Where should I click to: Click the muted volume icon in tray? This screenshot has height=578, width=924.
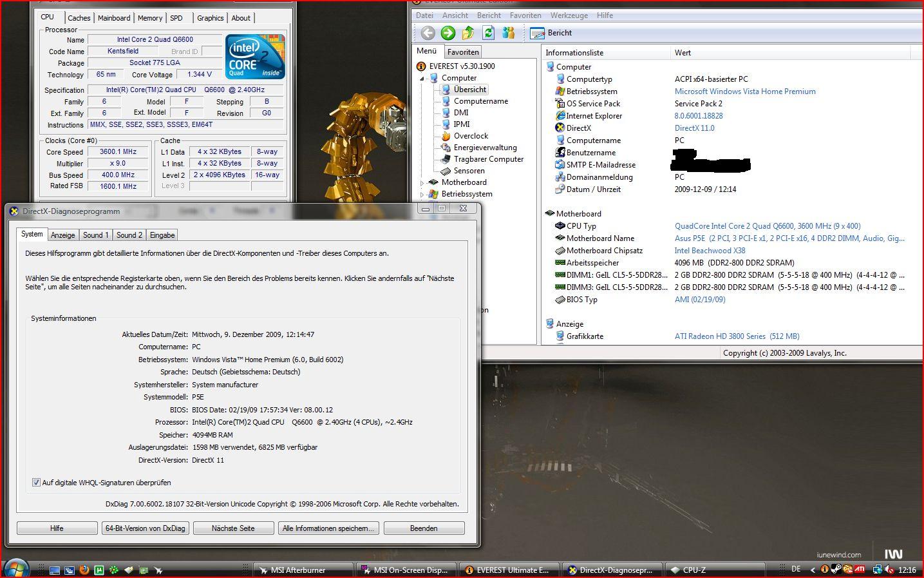889,570
